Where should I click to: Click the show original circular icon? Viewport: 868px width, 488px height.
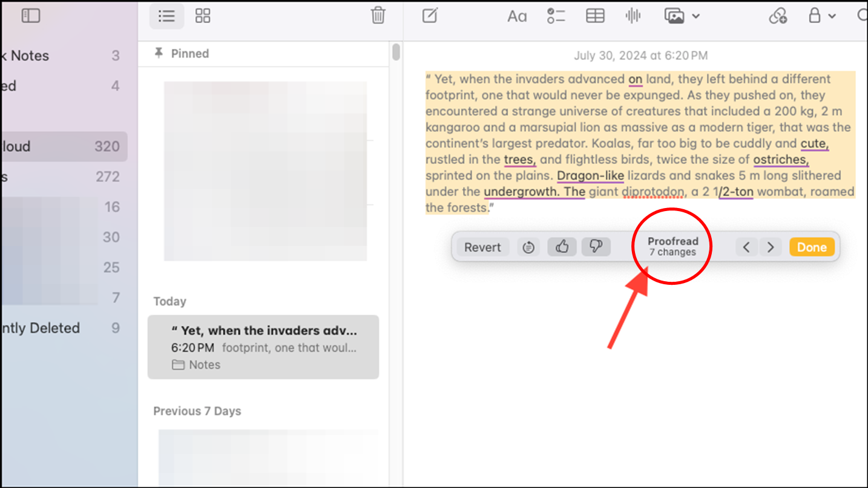[x=528, y=247]
